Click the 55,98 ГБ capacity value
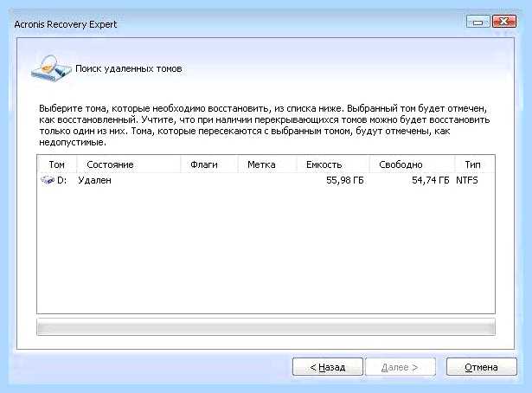532x393 pixels. (344, 180)
